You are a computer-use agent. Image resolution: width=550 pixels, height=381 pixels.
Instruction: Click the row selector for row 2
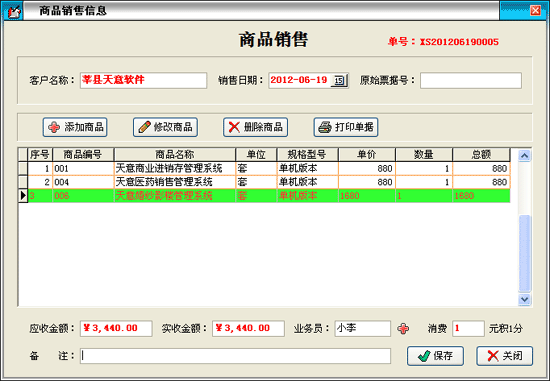[23, 182]
